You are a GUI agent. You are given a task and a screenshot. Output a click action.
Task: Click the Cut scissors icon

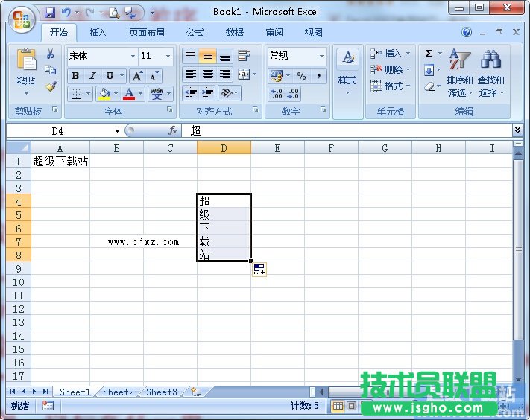point(51,54)
